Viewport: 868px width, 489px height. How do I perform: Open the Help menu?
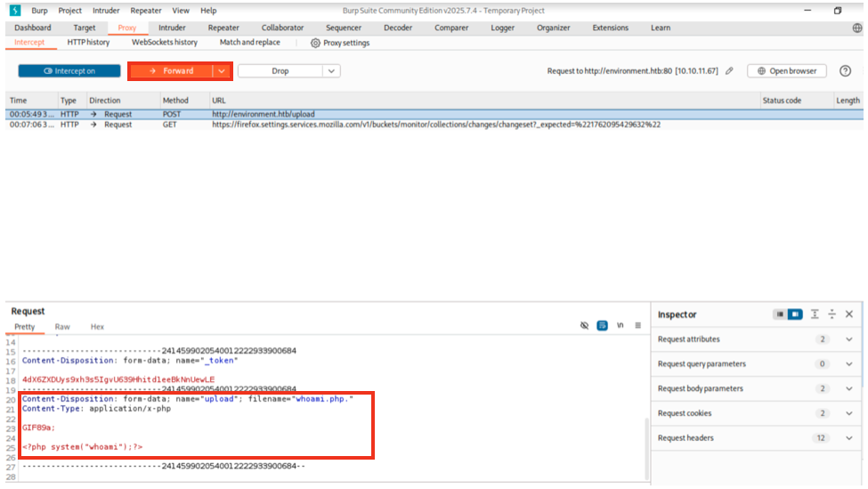point(208,11)
